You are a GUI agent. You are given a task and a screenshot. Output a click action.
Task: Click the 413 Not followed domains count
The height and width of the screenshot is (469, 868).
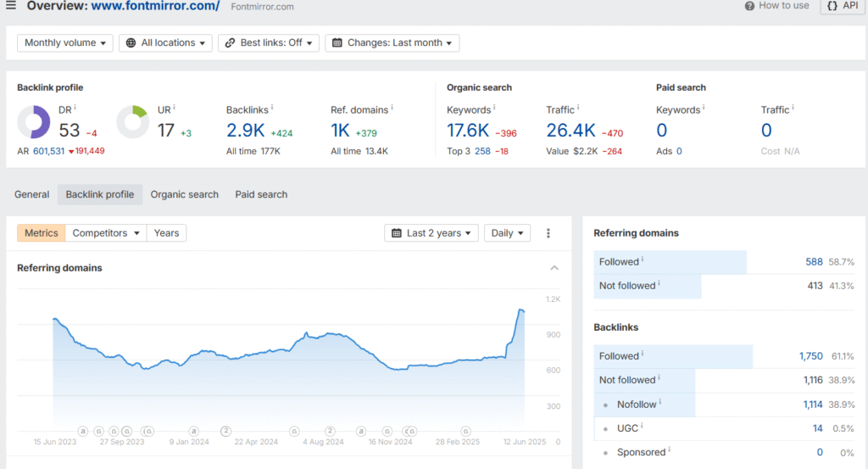click(x=815, y=286)
